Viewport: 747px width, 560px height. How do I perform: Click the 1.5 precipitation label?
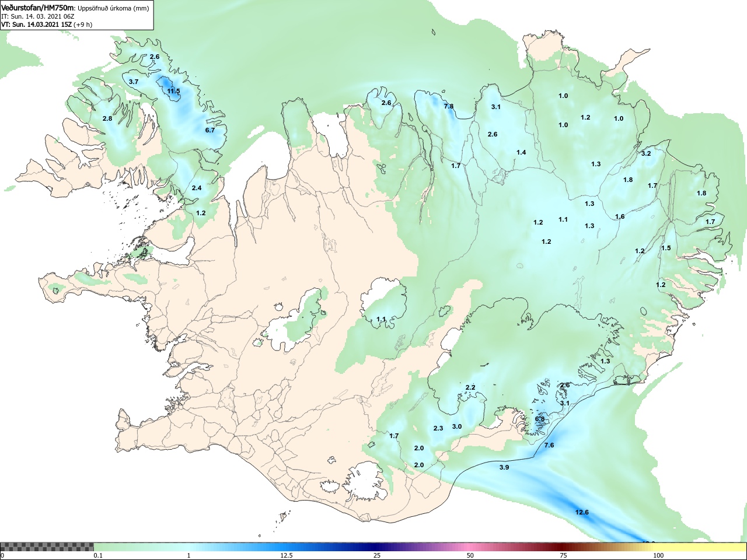[666, 248]
